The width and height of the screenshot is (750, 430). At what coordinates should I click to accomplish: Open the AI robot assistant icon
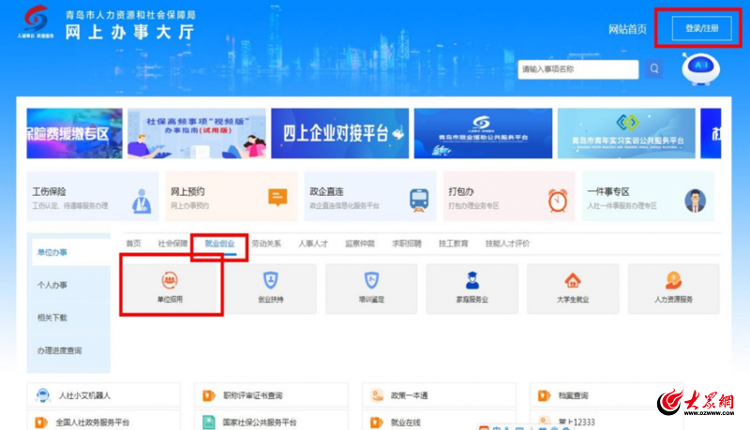tap(702, 70)
